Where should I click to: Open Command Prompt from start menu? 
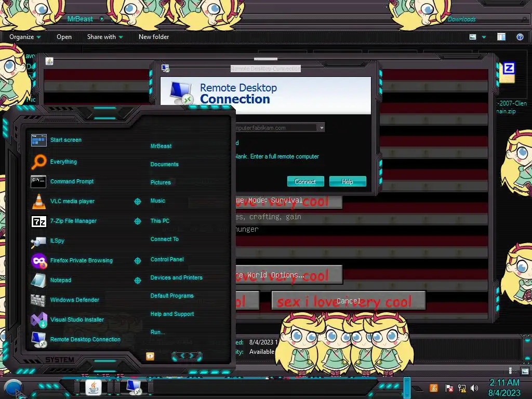[62, 181]
